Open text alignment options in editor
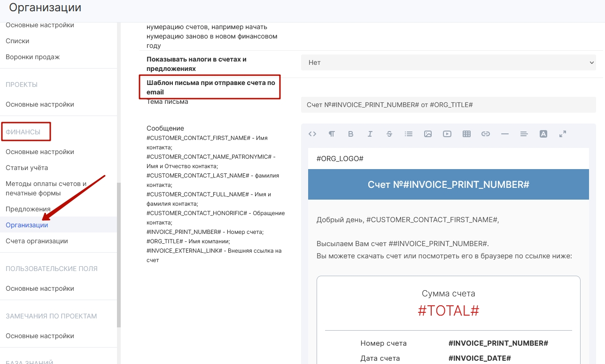This screenshot has width=605, height=364. tap(524, 134)
